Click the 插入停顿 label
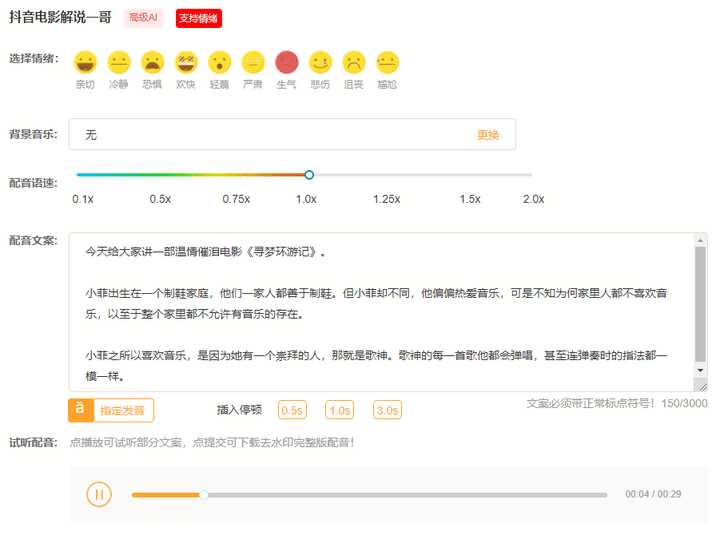 (239, 410)
